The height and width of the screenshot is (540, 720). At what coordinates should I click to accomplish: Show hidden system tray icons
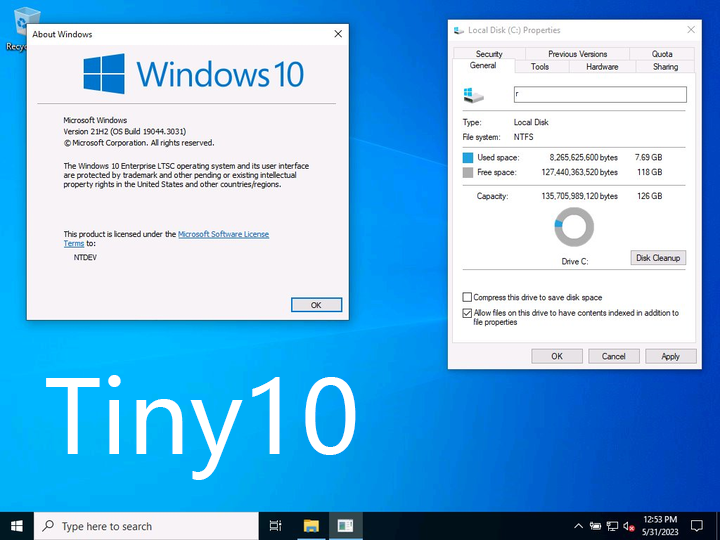pos(579,526)
